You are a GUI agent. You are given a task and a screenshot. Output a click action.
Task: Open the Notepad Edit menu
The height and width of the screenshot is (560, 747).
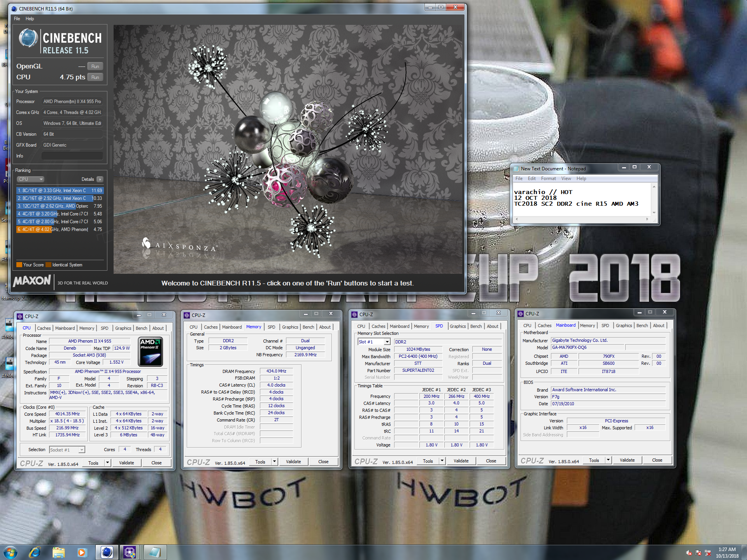[531, 178]
